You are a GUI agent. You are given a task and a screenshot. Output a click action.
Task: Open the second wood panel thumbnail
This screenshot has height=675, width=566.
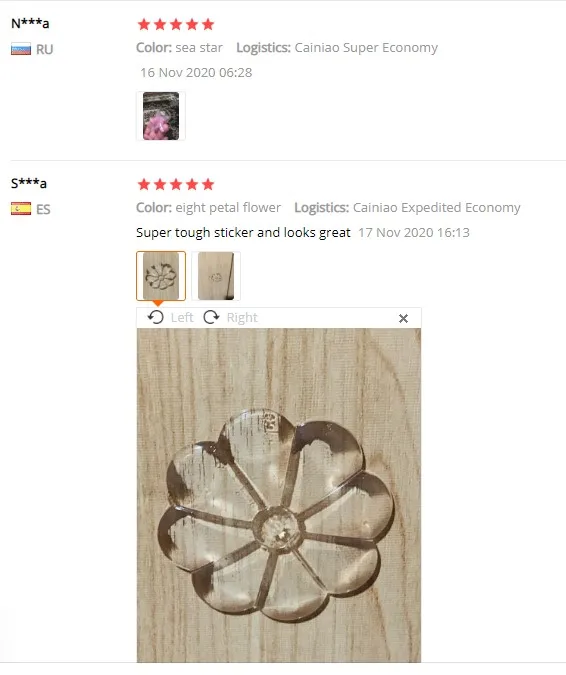coord(216,276)
